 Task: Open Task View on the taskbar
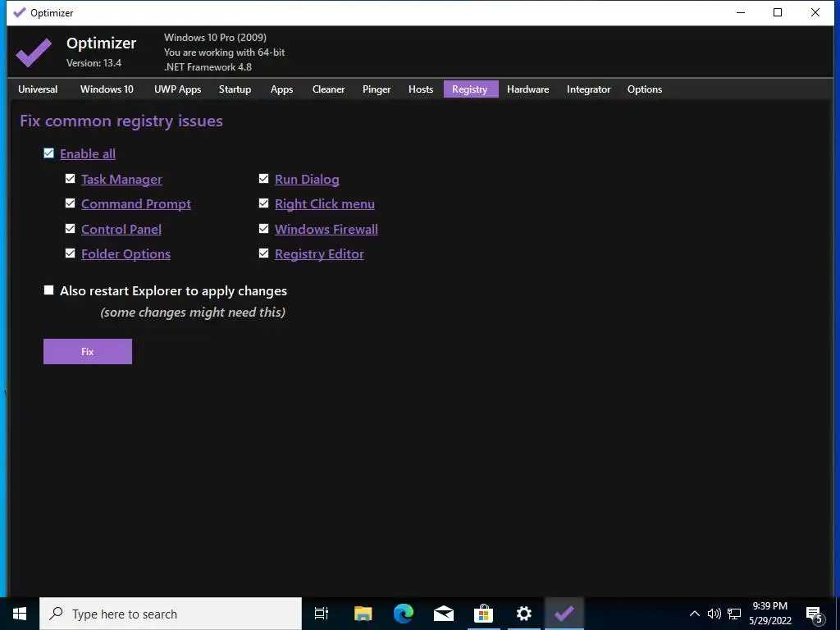pyautogui.click(x=322, y=614)
